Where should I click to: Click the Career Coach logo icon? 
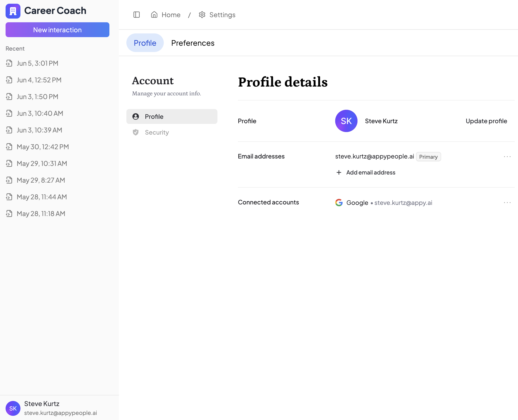[13, 11]
